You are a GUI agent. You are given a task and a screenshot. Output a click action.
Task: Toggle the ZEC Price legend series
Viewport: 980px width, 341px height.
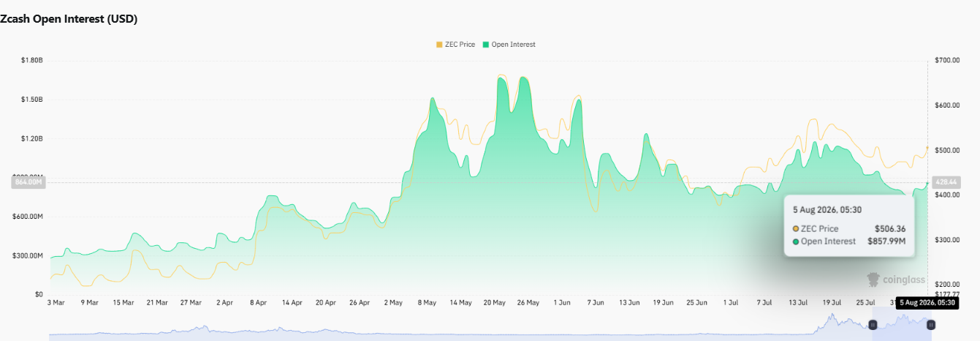tap(455, 45)
